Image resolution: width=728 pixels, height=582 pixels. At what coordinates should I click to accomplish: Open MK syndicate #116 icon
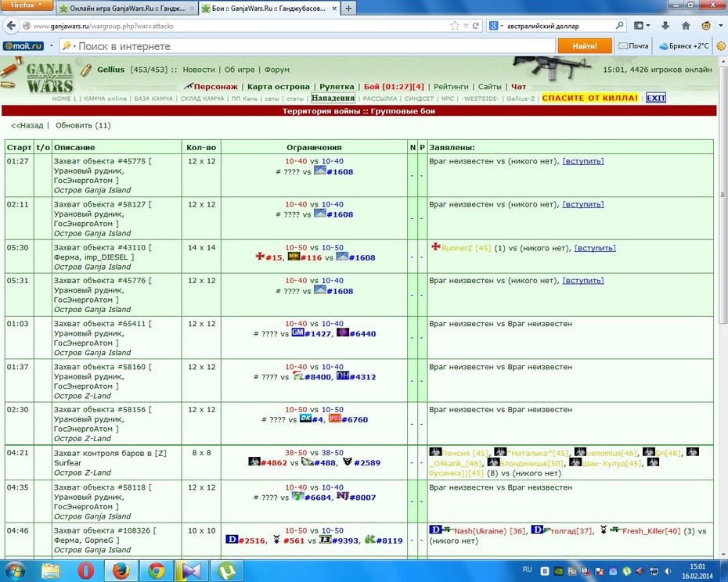click(x=294, y=257)
